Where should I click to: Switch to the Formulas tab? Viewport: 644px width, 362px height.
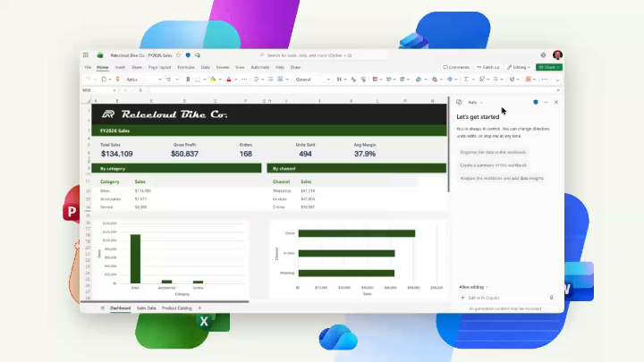pos(186,67)
